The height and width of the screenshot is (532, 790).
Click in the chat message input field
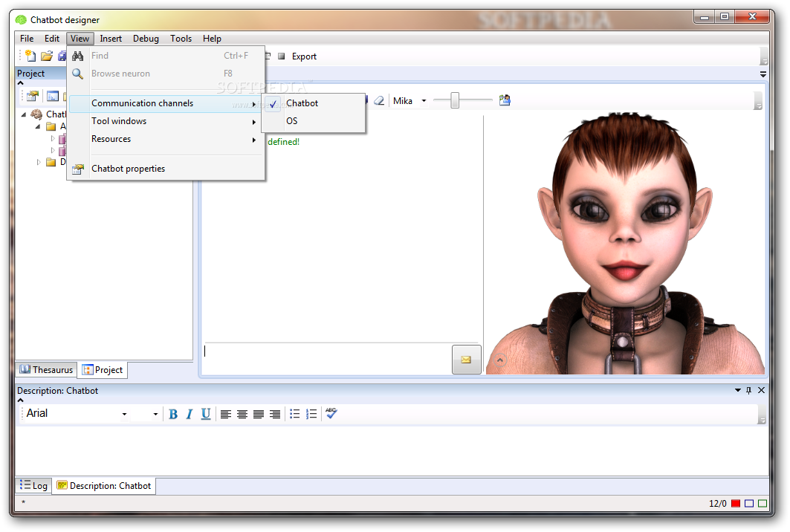pyautogui.click(x=327, y=359)
